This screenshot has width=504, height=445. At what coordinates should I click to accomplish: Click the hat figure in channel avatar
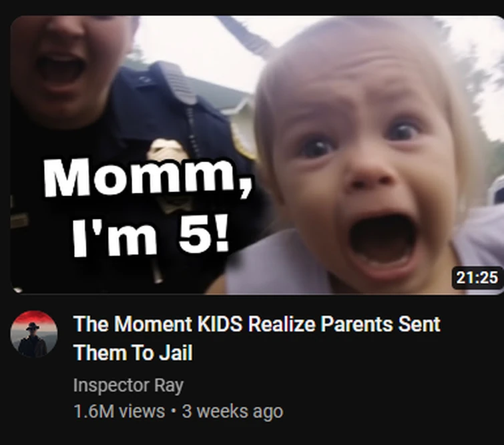32,340
